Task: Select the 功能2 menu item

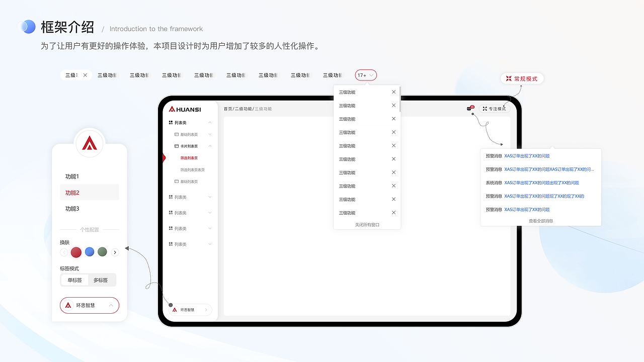Action: point(89,192)
